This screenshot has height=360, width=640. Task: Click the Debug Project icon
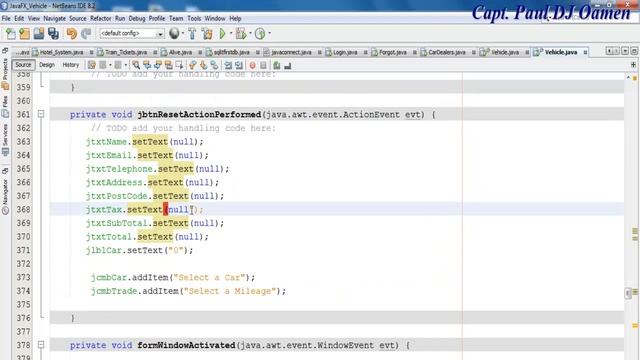click(241, 33)
